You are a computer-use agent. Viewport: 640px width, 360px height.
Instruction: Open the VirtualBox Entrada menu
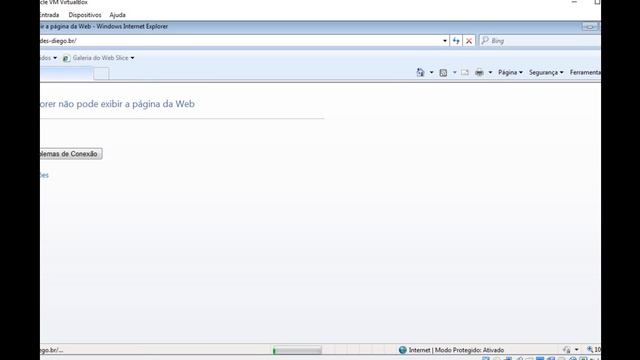click(49, 15)
